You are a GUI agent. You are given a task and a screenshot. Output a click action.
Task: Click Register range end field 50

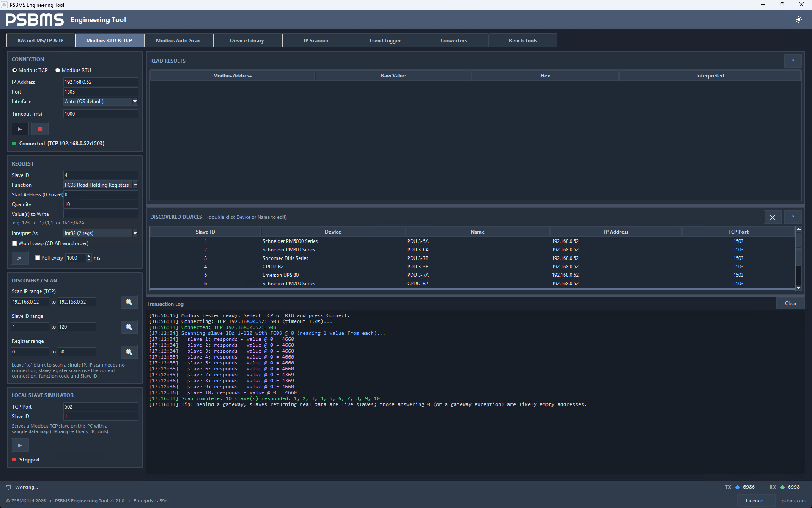tap(77, 352)
